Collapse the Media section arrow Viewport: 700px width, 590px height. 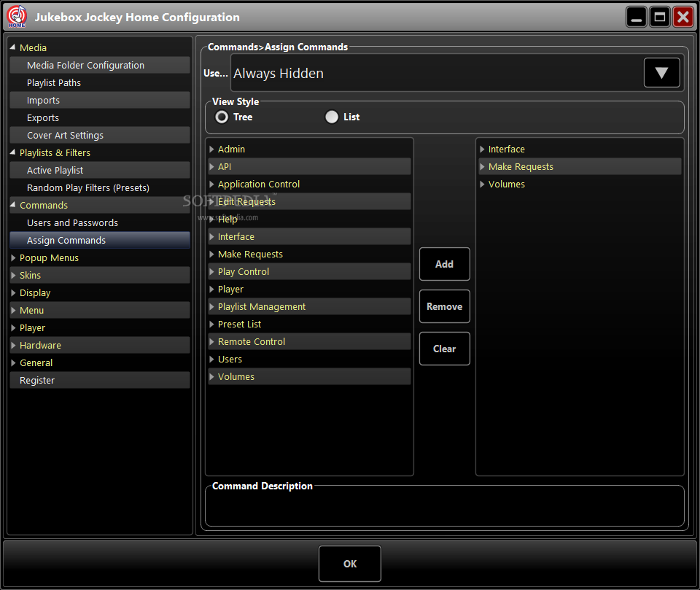pyautogui.click(x=12, y=47)
